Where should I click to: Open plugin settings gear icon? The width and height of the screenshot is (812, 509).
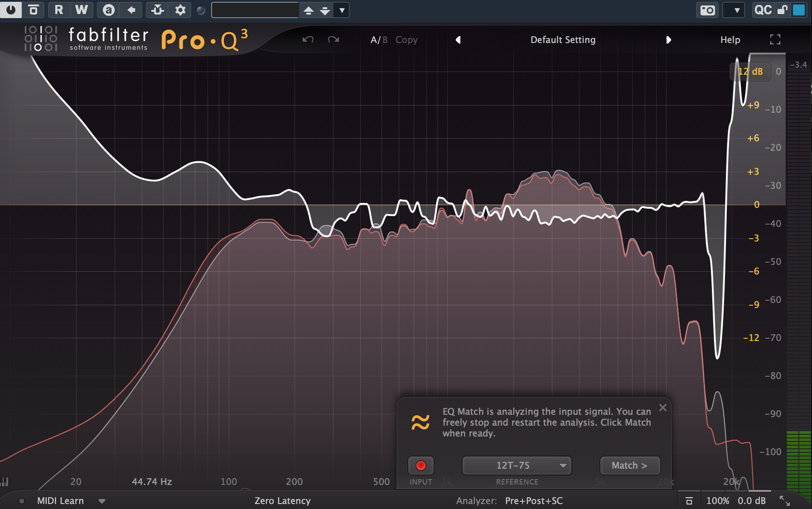pos(180,10)
